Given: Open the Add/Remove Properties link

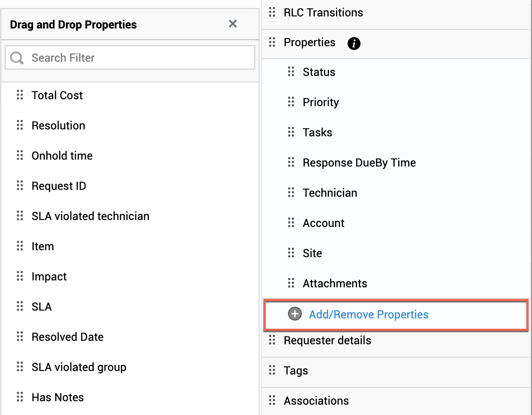Looking at the screenshot, I should [x=369, y=314].
